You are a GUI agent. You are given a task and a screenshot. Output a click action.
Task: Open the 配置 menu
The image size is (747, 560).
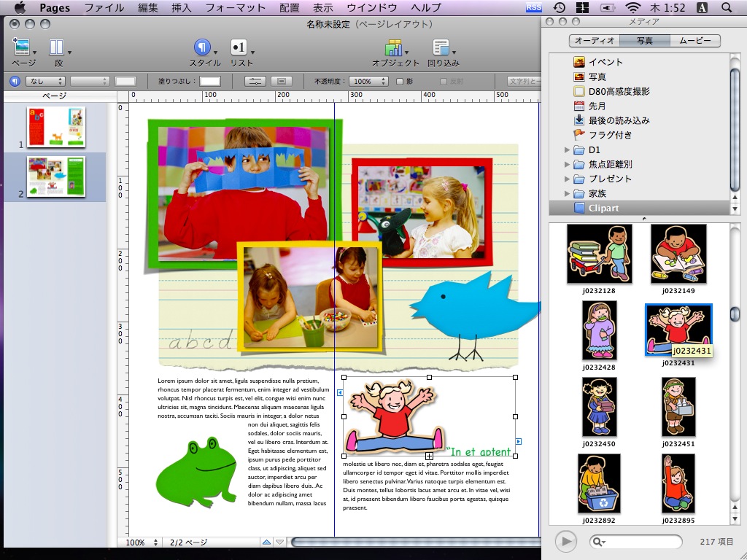click(289, 7)
